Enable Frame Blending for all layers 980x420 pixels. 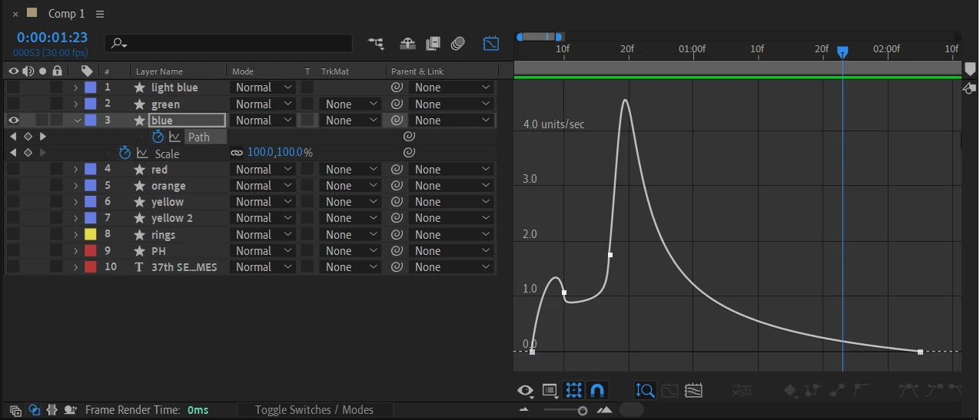434,44
